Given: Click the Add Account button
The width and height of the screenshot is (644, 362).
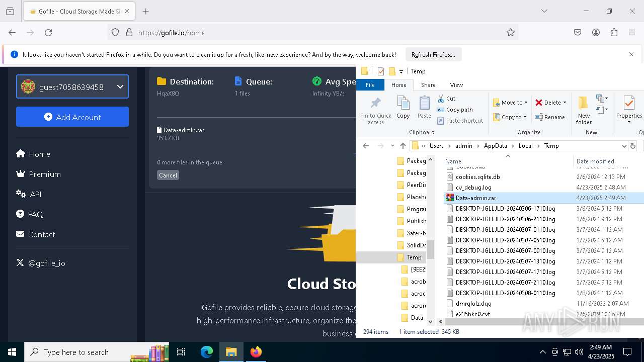Looking at the screenshot, I should tap(72, 117).
